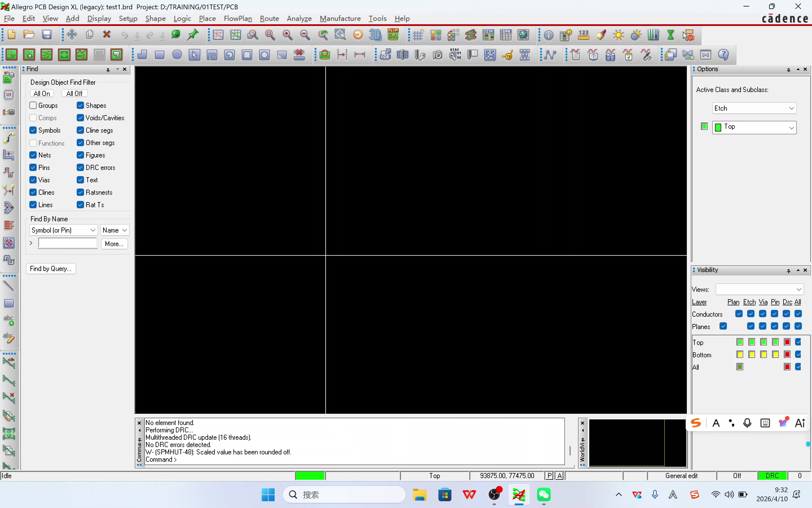The image size is (812, 508).
Task: Click the 123 ruler measure icon
Action: coord(584,35)
